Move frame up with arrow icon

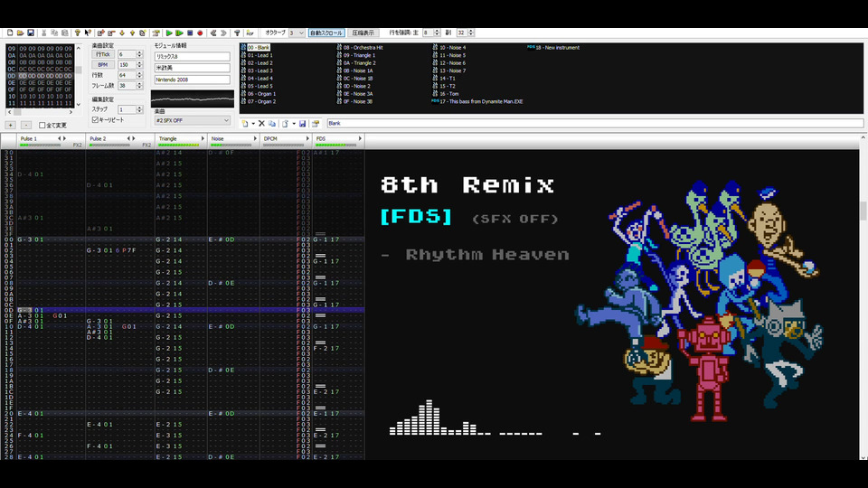coord(132,33)
